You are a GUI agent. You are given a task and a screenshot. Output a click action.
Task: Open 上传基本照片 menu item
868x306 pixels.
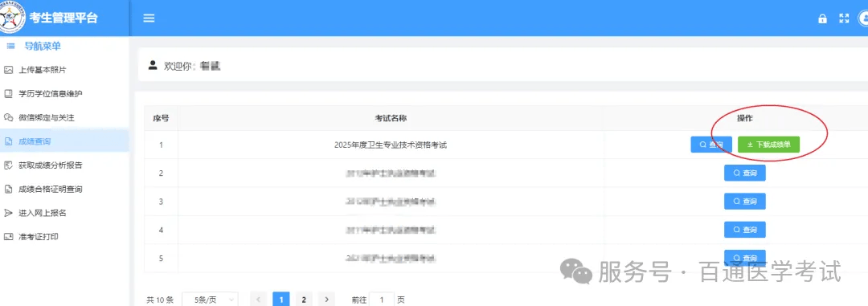(64, 70)
